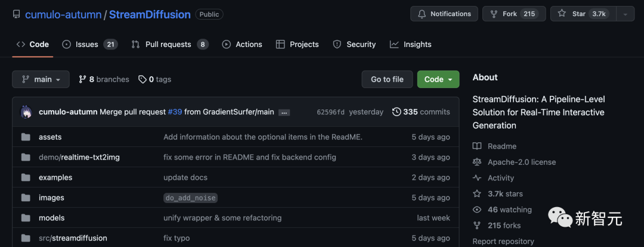Expand the commit message ellipsis button
This screenshot has width=644, height=247.
point(284,112)
